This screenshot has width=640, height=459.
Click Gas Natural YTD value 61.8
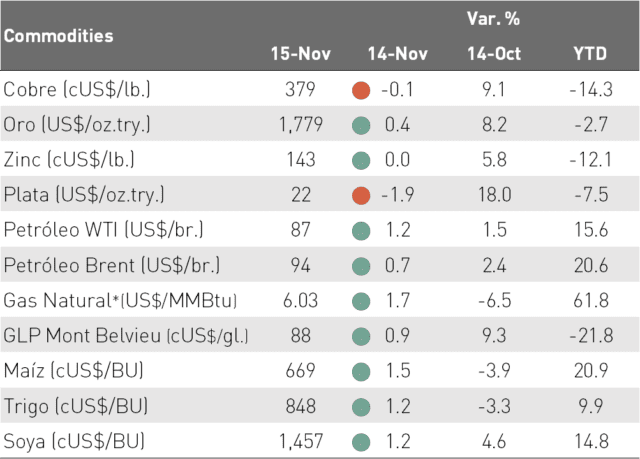pyautogui.click(x=591, y=301)
